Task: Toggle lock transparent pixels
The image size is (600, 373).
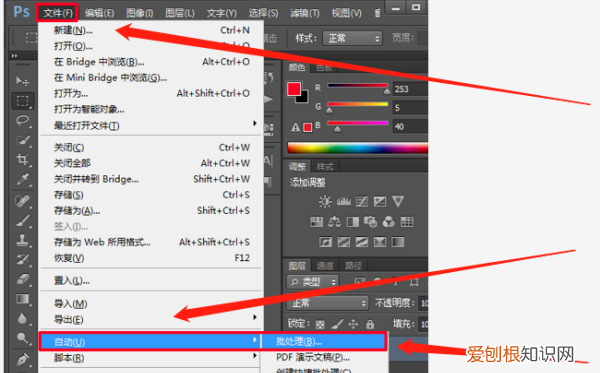Action: click(x=320, y=324)
